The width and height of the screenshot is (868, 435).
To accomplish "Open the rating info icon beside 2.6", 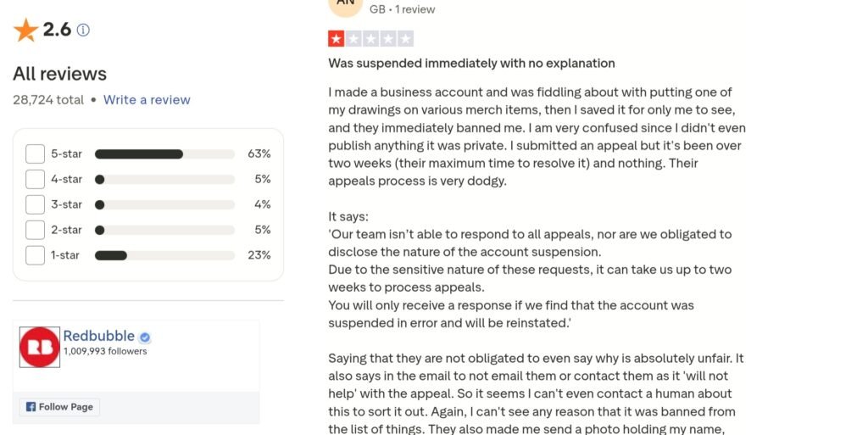I will pyautogui.click(x=83, y=31).
